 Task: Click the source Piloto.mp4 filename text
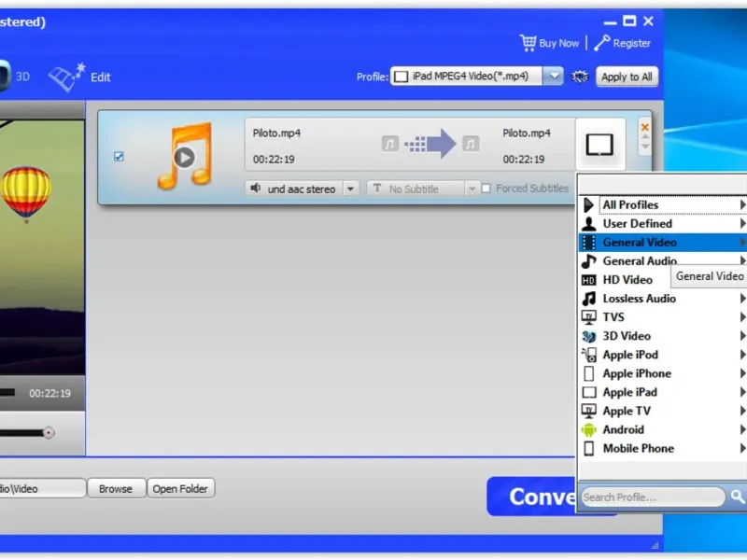(276, 133)
